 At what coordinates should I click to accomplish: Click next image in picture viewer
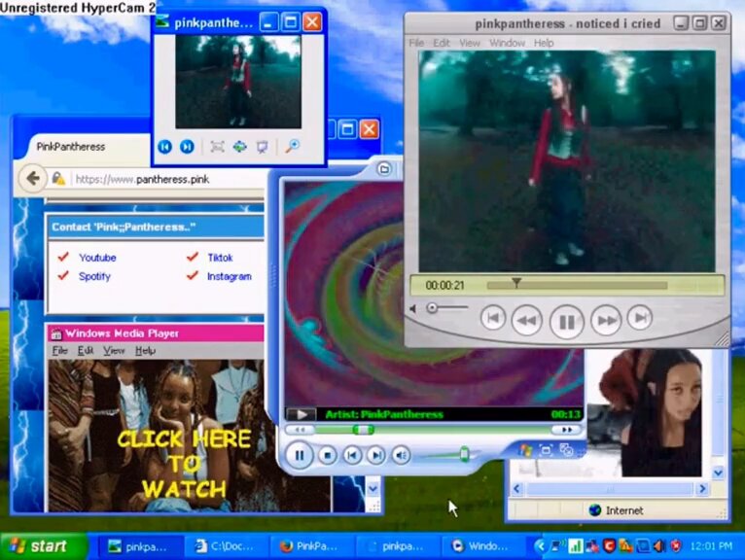187,147
